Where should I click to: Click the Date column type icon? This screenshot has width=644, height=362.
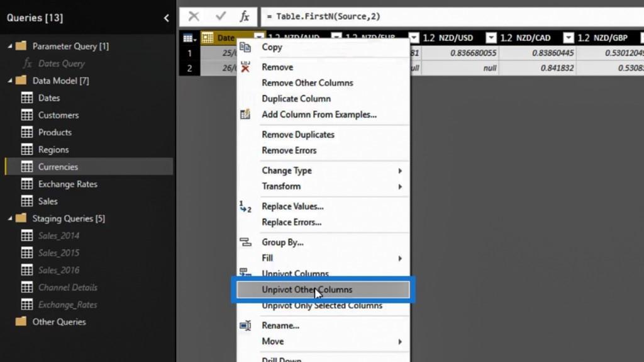click(x=208, y=38)
